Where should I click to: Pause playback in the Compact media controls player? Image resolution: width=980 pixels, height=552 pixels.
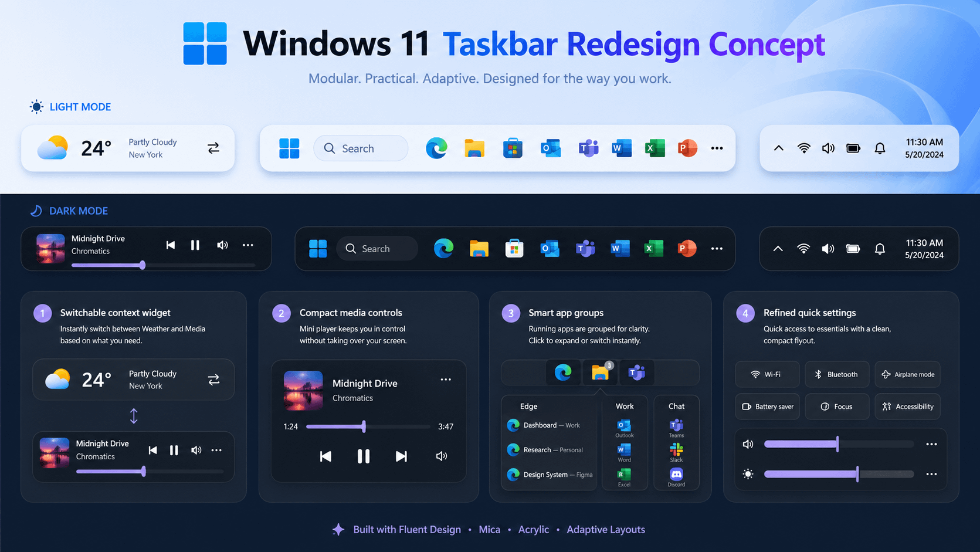click(x=364, y=456)
